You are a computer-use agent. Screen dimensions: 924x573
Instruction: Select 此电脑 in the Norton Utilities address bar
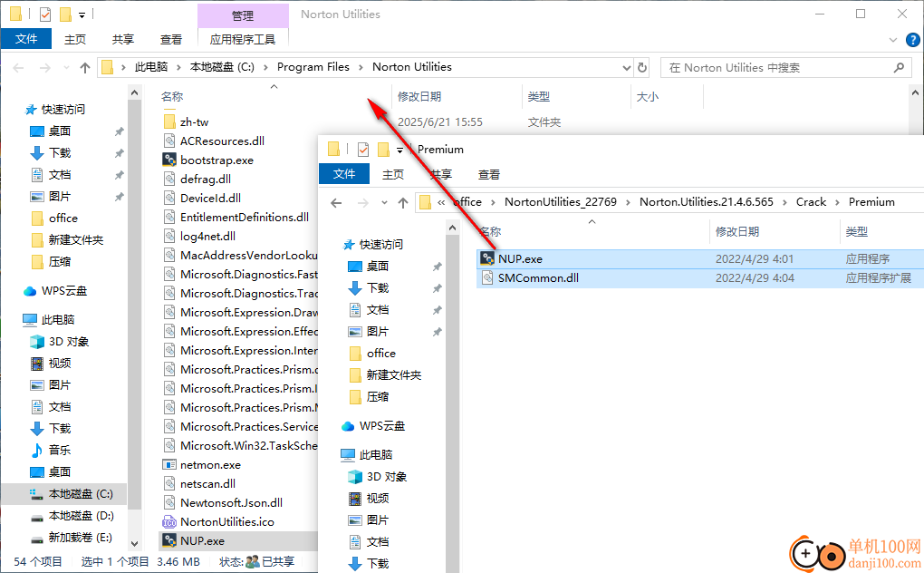151,67
